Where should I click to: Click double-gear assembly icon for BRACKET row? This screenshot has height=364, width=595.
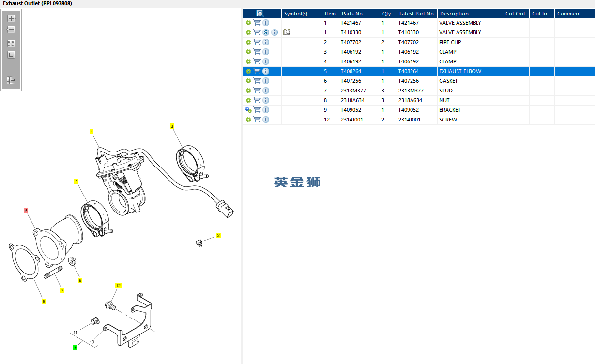click(248, 110)
